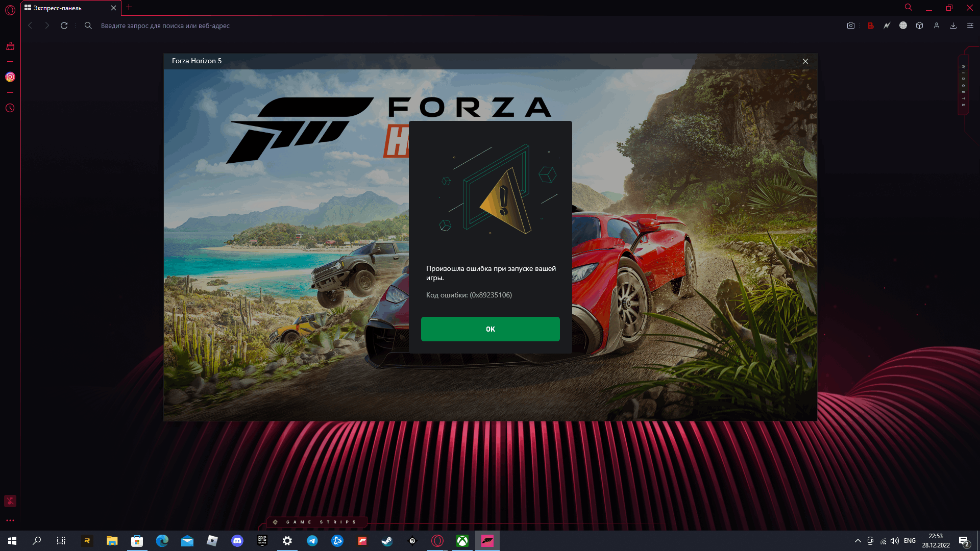Open the clock showing 22:53
This screenshot has height=551, width=980.
pos(936,541)
